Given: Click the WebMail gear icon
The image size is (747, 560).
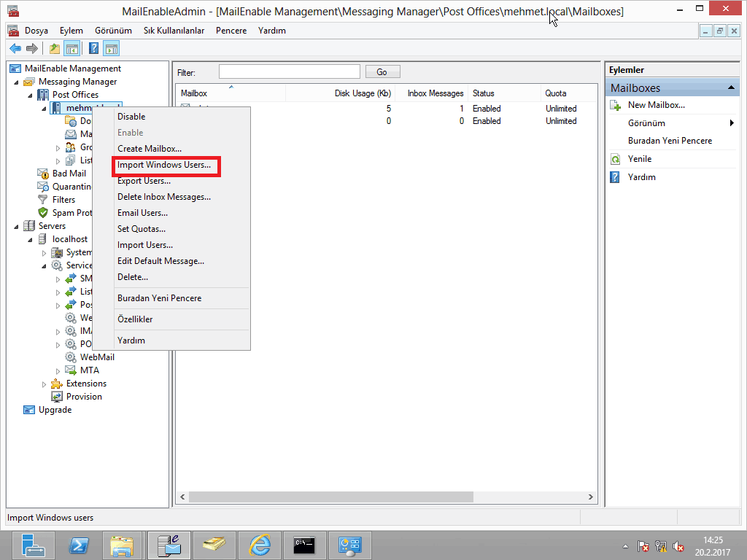Looking at the screenshot, I should 71,357.
